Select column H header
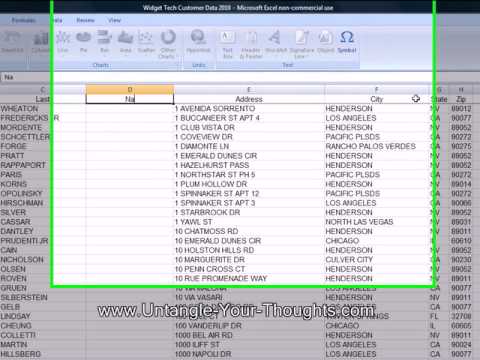This screenshot has width=480, height=360. (x=461, y=89)
